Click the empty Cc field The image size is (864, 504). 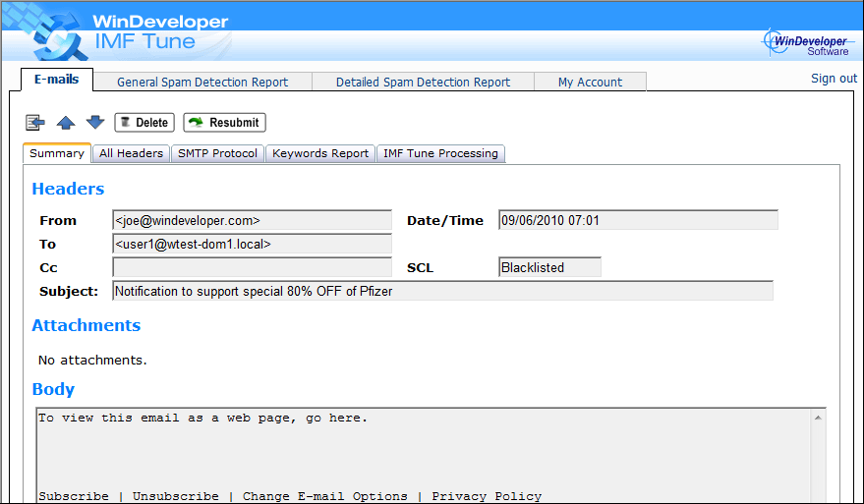coord(253,267)
